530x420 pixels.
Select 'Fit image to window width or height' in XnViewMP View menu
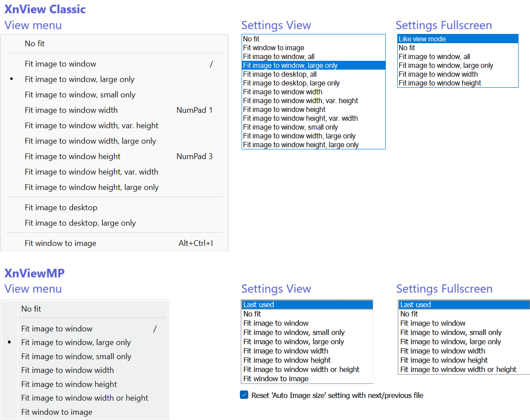(x=85, y=398)
